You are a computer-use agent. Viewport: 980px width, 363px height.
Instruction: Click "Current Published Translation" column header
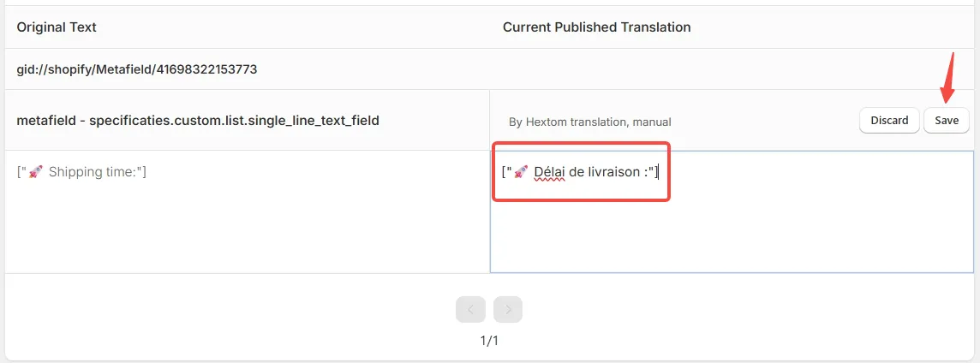597,27
